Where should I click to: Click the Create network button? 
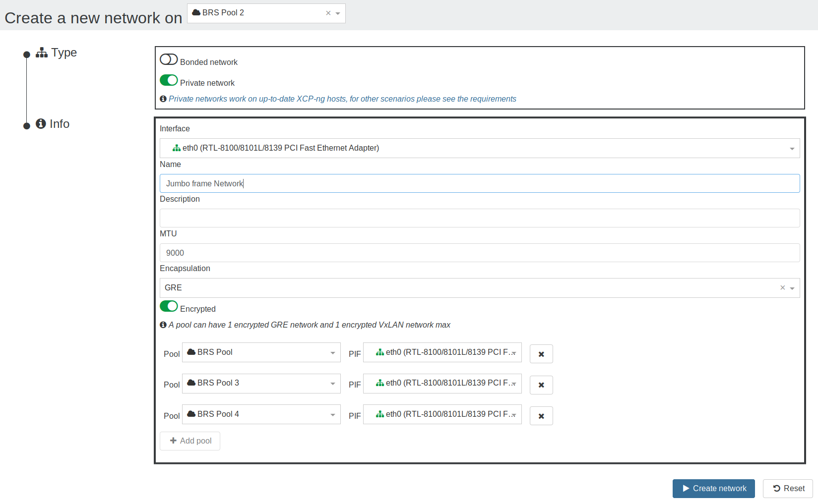[x=714, y=489]
